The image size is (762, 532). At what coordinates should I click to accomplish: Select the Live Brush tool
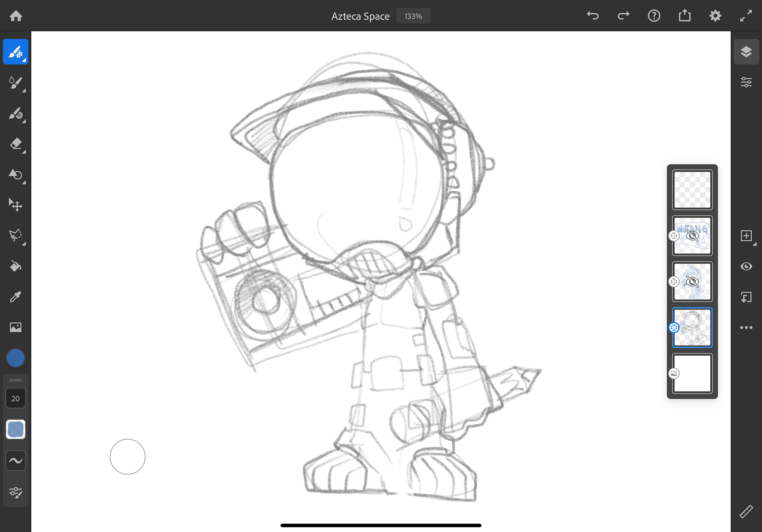(15, 83)
